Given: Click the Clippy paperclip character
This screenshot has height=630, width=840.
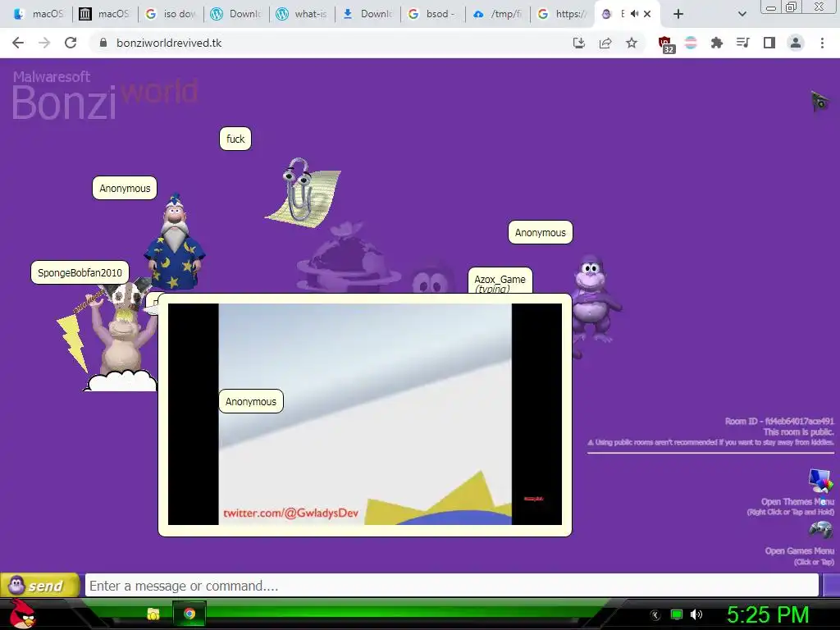Looking at the screenshot, I should tap(304, 192).
